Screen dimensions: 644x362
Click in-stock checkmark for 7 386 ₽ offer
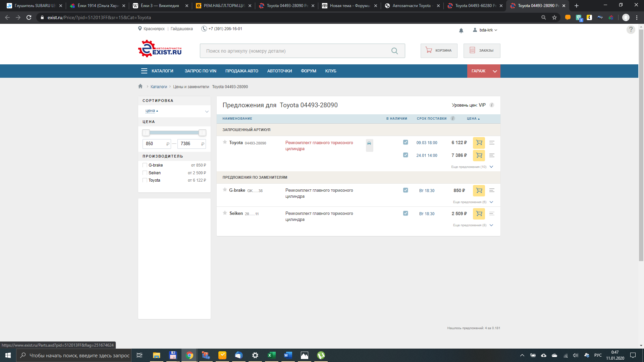(406, 155)
